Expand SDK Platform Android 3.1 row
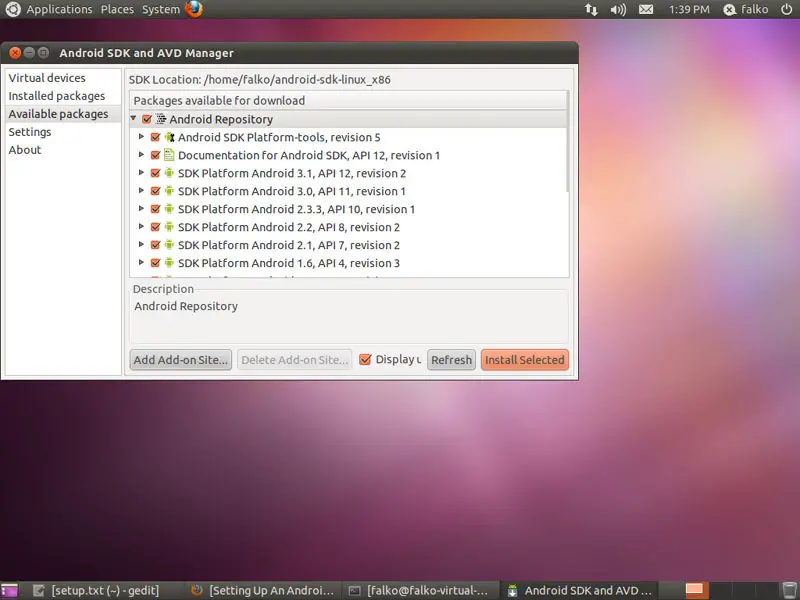Image resolution: width=800 pixels, height=600 pixels. [x=141, y=172]
